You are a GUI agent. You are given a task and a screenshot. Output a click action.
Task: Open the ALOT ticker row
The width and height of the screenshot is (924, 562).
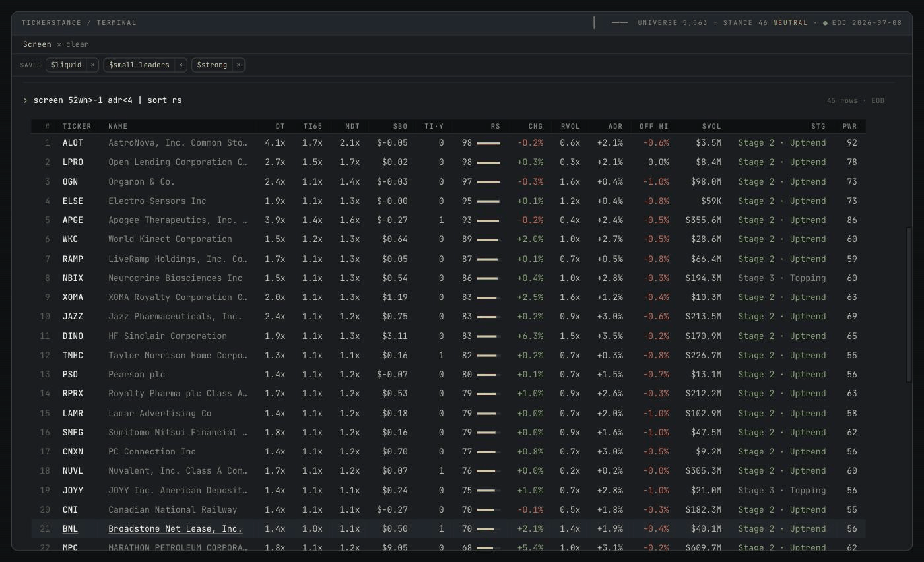point(448,142)
